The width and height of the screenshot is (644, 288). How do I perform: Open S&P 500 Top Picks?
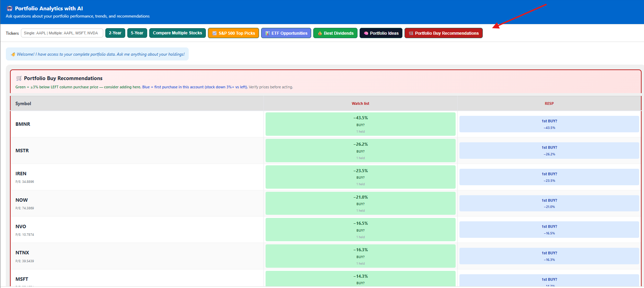click(233, 33)
